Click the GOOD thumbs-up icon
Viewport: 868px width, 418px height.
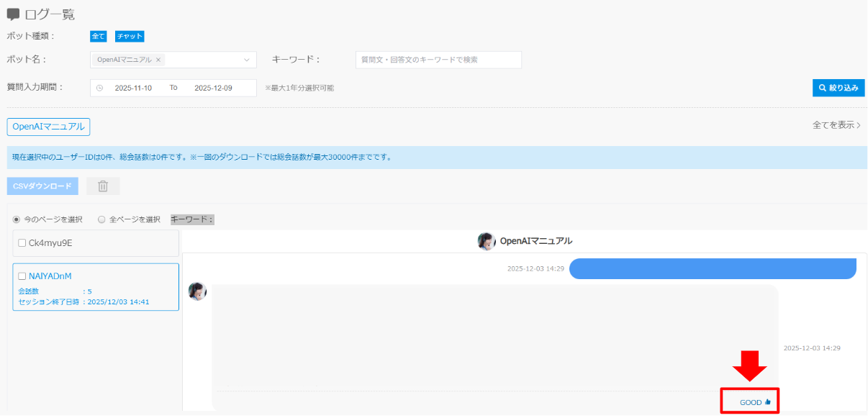pyautogui.click(x=768, y=402)
